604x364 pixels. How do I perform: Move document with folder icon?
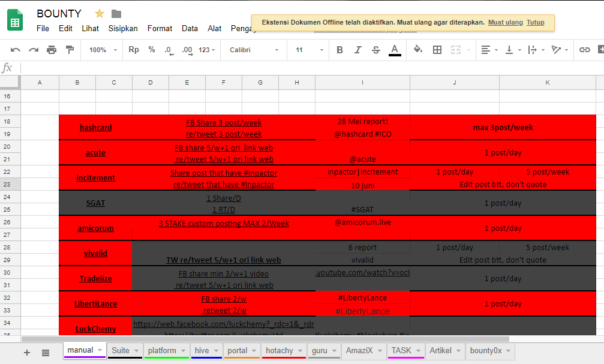[116, 14]
